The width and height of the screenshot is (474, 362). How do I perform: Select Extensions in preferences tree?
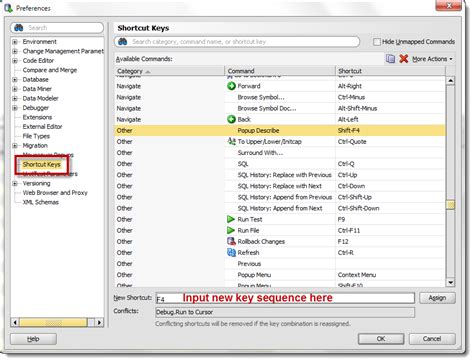pyautogui.click(x=37, y=117)
